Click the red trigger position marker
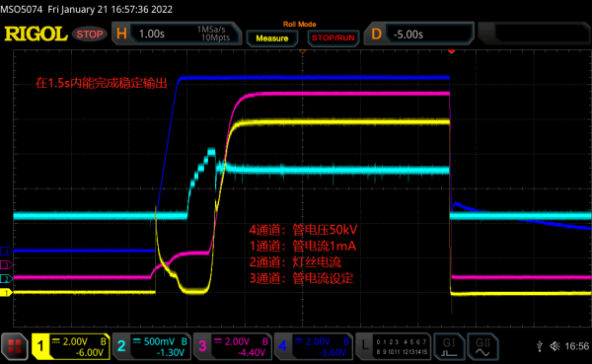Image resolution: width=592 pixels, height=364 pixels. point(451,51)
